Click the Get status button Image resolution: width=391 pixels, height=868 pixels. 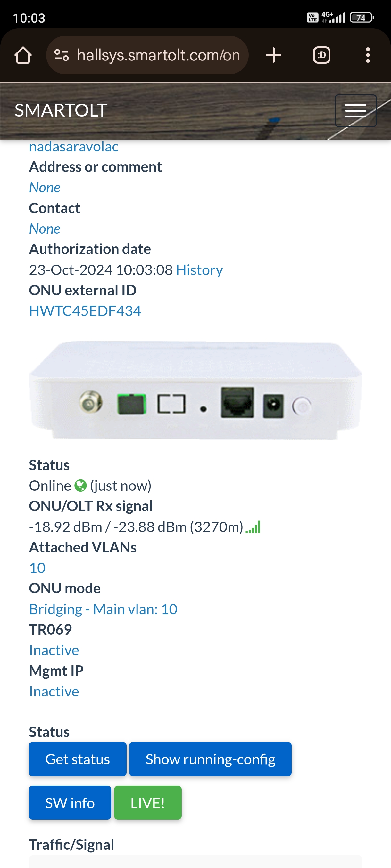pyautogui.click(x=78, y=759)
